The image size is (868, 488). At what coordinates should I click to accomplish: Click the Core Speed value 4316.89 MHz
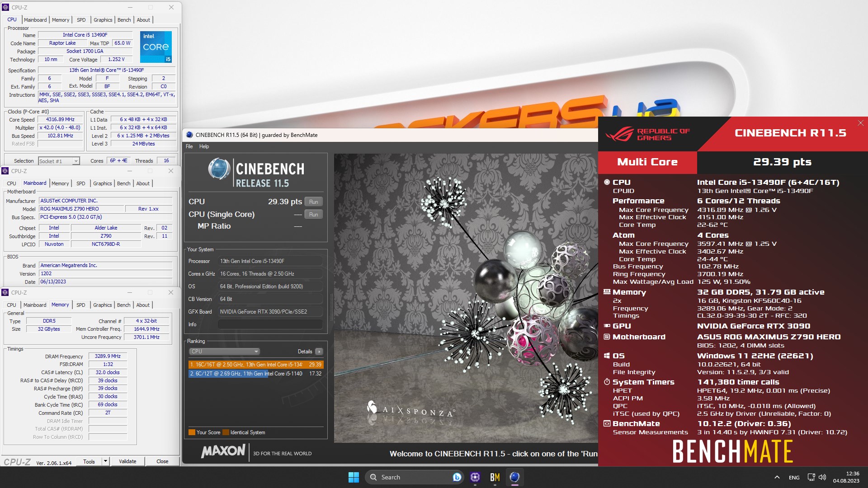[x=60, y=120]
